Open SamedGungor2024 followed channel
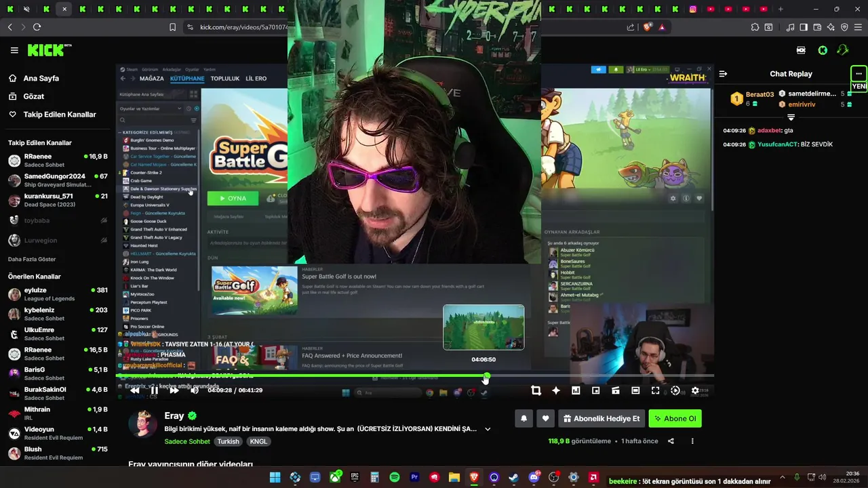Image resolution: width=868 pixels, height=488 pixels. pos(58,180)
